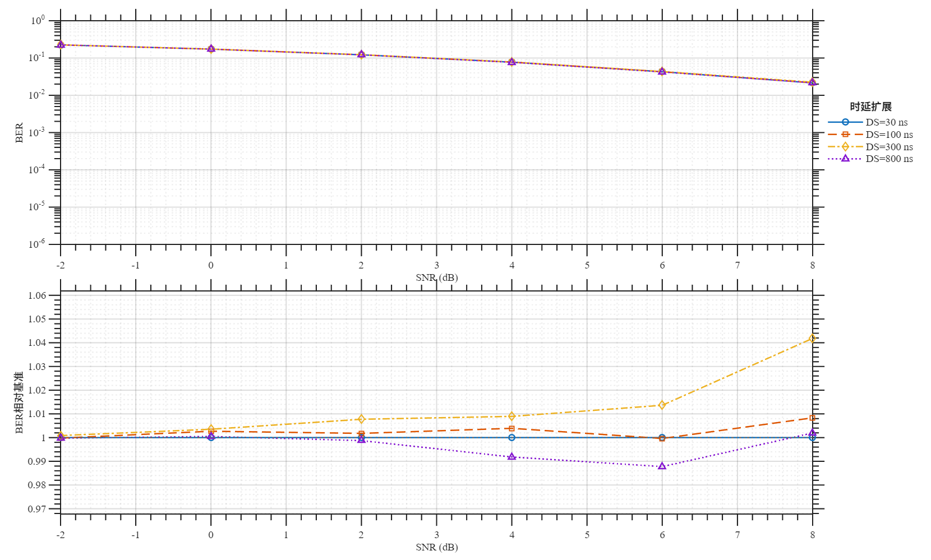Screen dimensions: 931x560
Task: Click the overlapping markers at SNR=-2 in top plot
Action: click(x=60, y=43)
